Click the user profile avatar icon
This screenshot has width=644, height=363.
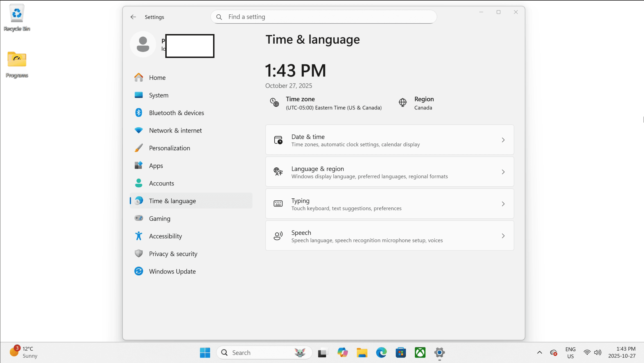[x=143, y=44]
